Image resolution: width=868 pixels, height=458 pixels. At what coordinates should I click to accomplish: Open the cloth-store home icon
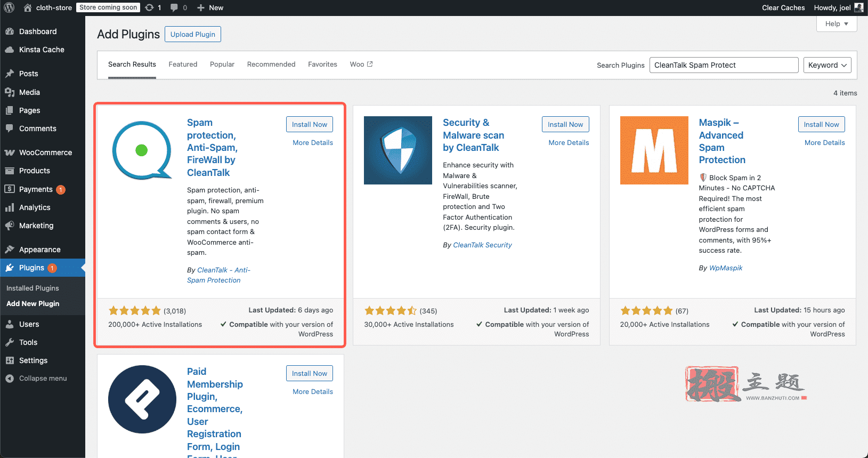28,7
